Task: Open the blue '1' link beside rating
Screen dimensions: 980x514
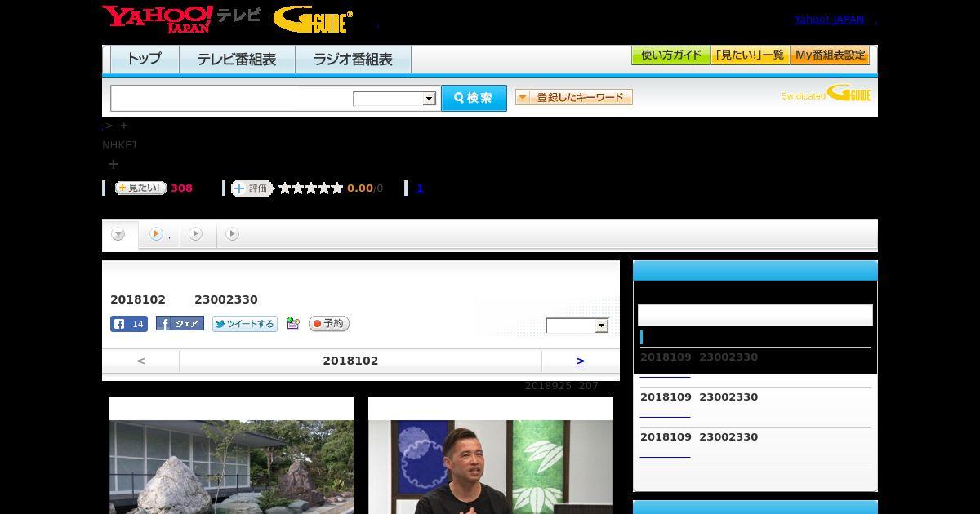Action: [x=420, y=188]
